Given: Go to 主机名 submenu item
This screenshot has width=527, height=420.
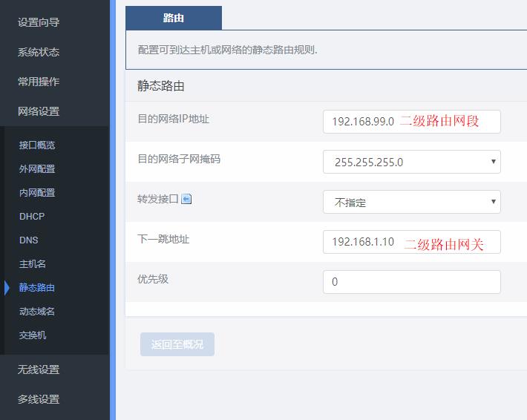Looking at the screenshot, I should tap(32, 264).
